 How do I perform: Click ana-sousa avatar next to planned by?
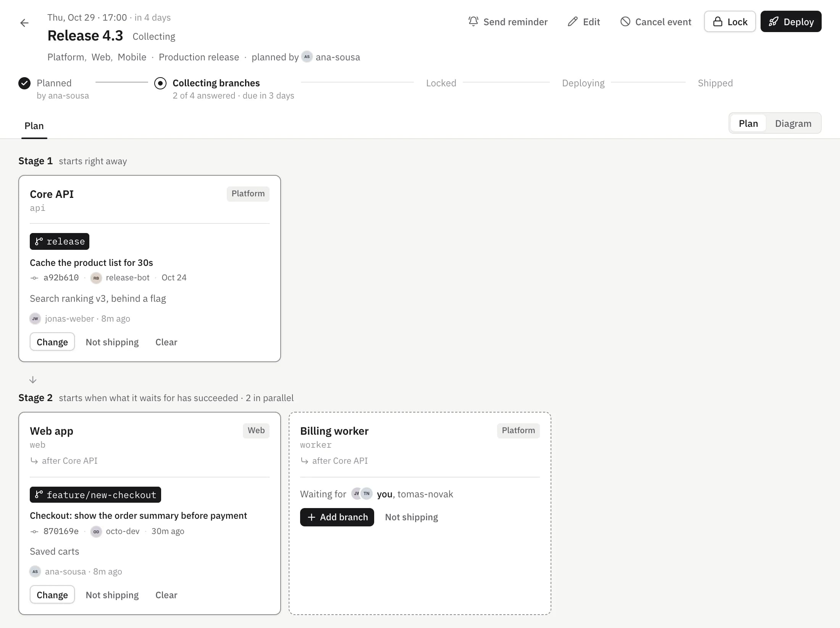(x=307, y=57)
